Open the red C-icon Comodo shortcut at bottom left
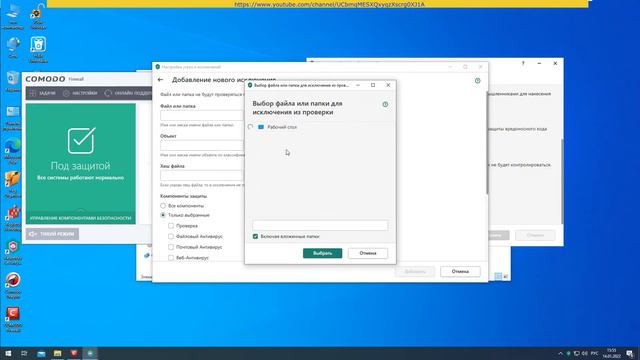The width and height of the screenshot is (640, 360). click(x=13, y=319)
